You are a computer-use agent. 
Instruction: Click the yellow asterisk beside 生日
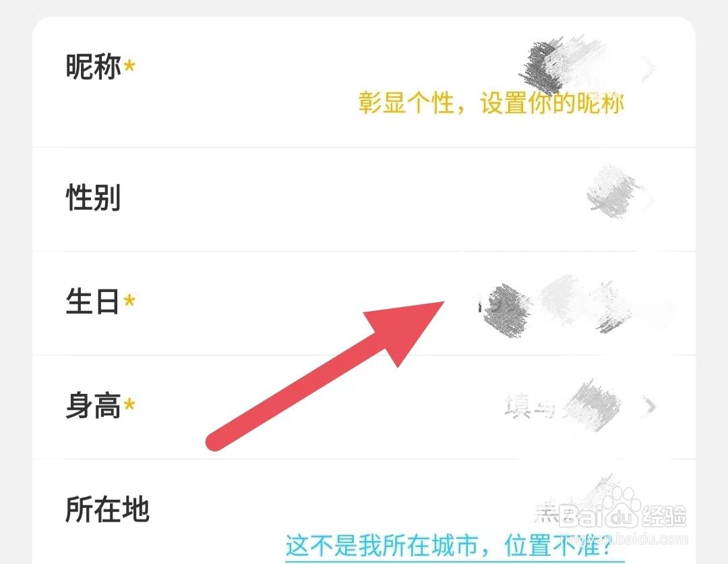tap(129, 301)
